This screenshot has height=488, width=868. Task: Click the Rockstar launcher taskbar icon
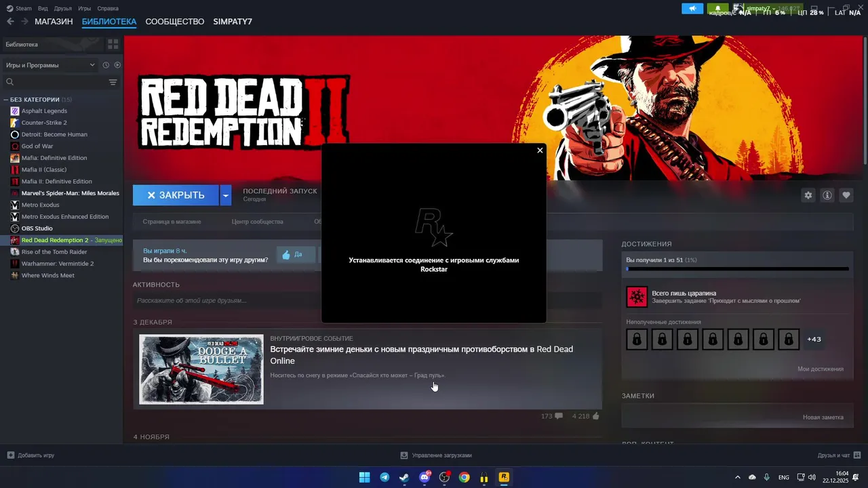point(504,477)
